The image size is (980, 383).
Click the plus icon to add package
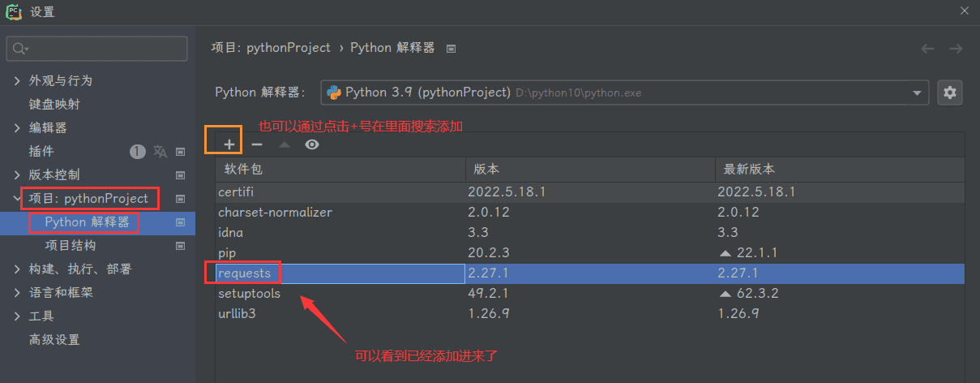click(x=229, y=144)
